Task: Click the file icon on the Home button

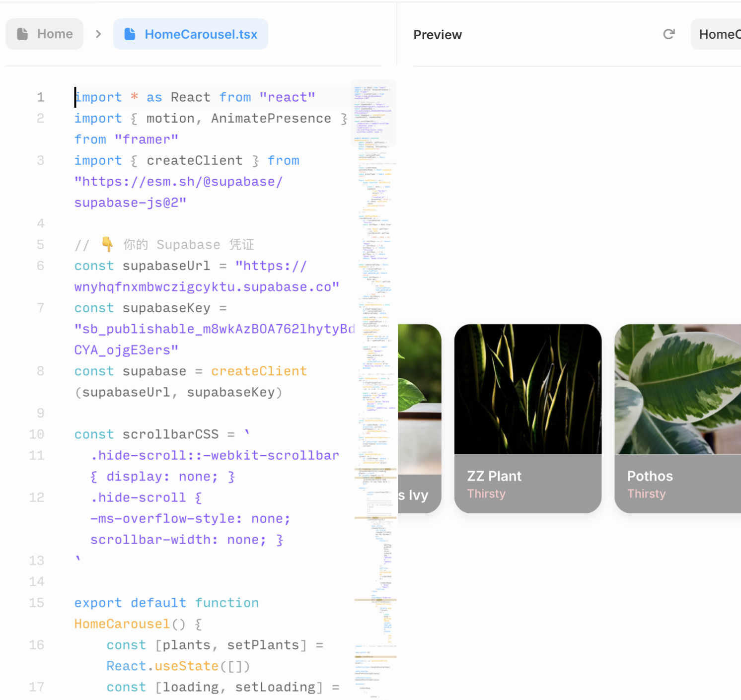Action: pos(22,34)
